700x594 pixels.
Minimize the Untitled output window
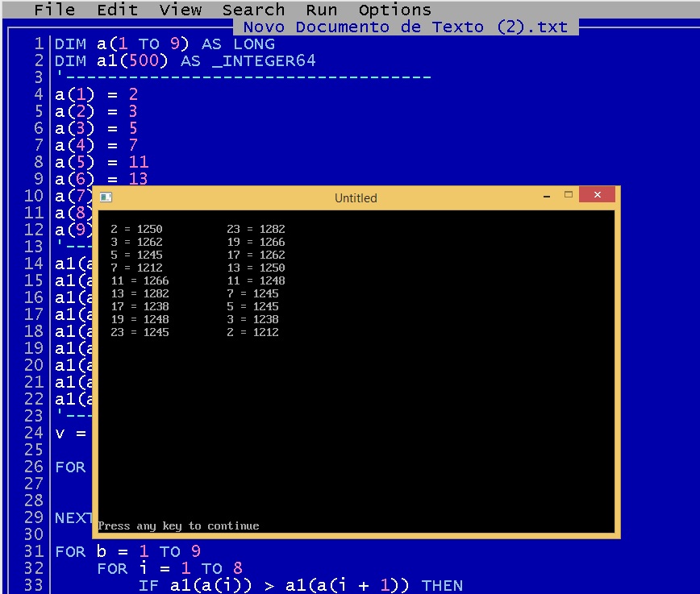(x=548, y=196)
